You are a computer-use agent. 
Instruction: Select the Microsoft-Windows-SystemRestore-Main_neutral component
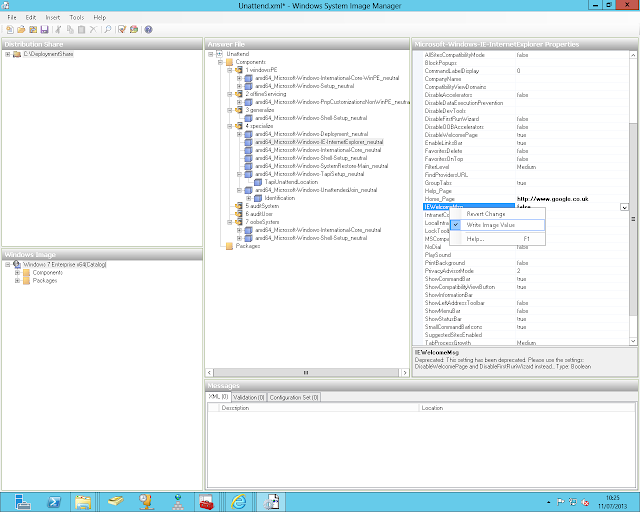(321, 166)
